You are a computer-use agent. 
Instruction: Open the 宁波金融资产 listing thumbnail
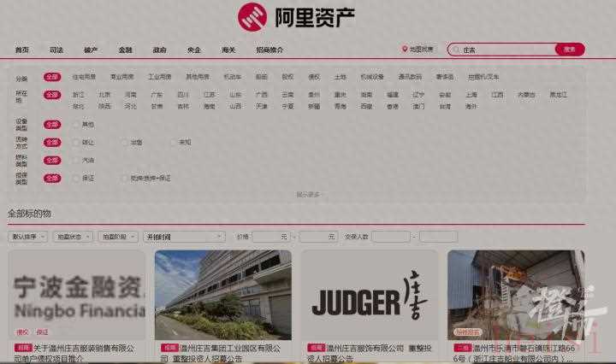tap(76, 295)
